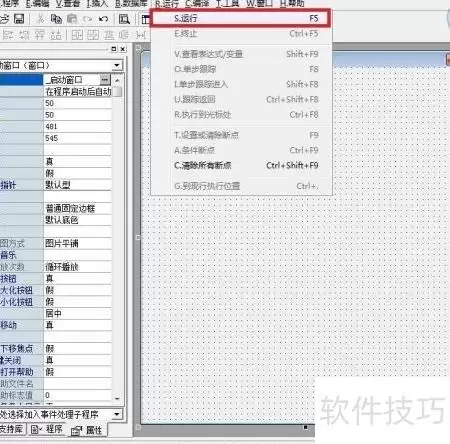This screenshot has height=444, width=450.
Task: Click the Redo toolbar icon
Action: (x=88, y=19)
